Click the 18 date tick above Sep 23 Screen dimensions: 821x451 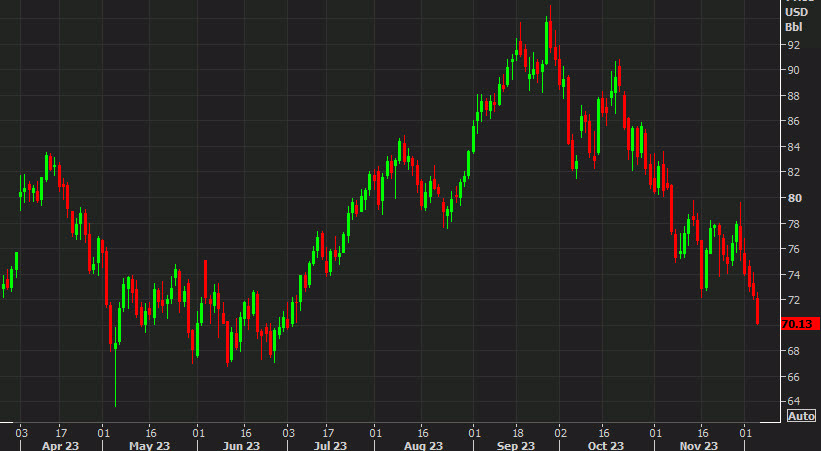(517, 433)
